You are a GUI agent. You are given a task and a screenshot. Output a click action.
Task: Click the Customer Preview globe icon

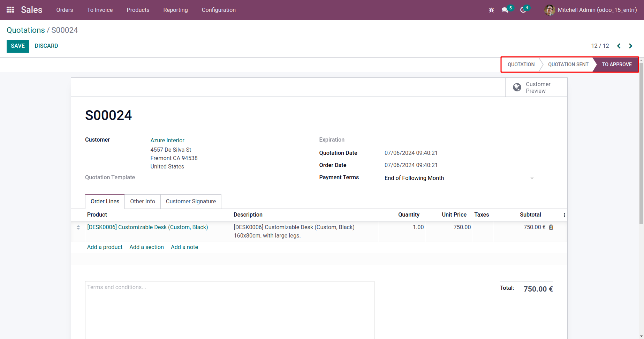click(517, 87)
